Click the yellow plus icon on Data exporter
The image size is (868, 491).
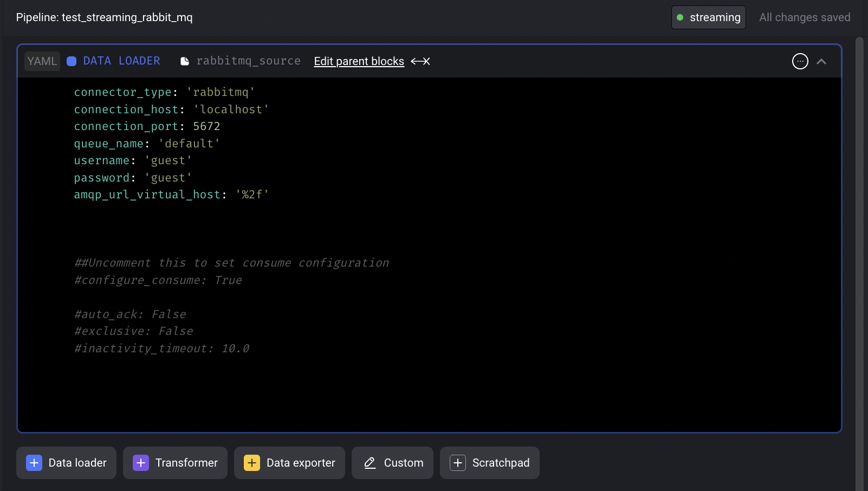pyautogui.click(x=252, y=463)
